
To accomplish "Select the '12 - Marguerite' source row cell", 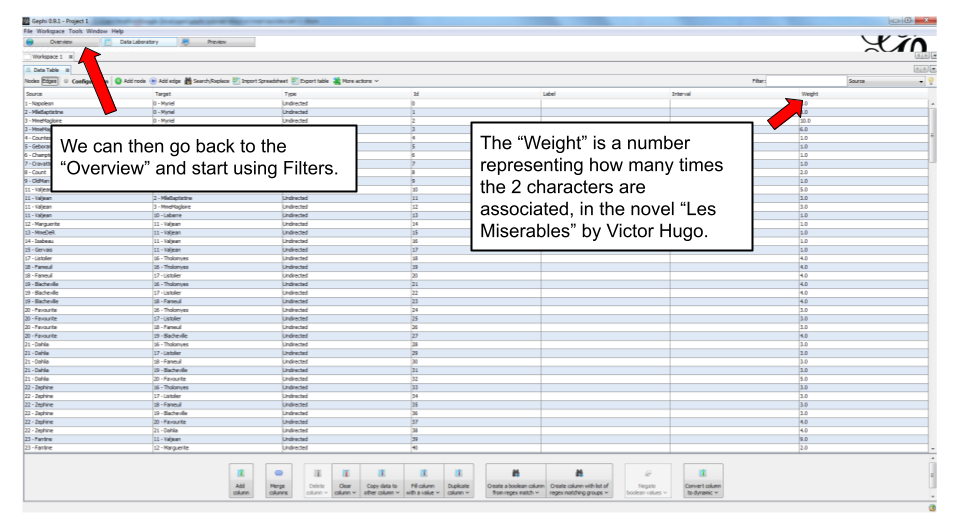I will (x=88, y=224).
